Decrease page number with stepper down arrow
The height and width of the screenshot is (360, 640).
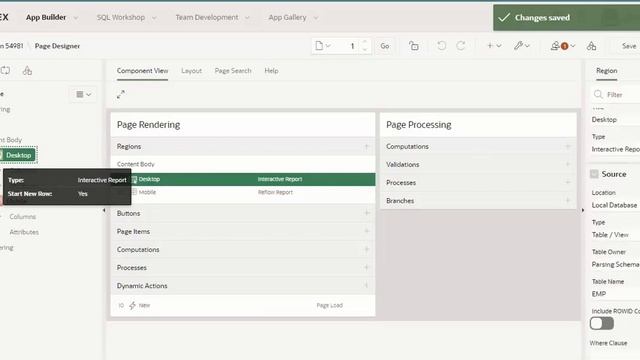pyautogui.click(x=364, y=49)
